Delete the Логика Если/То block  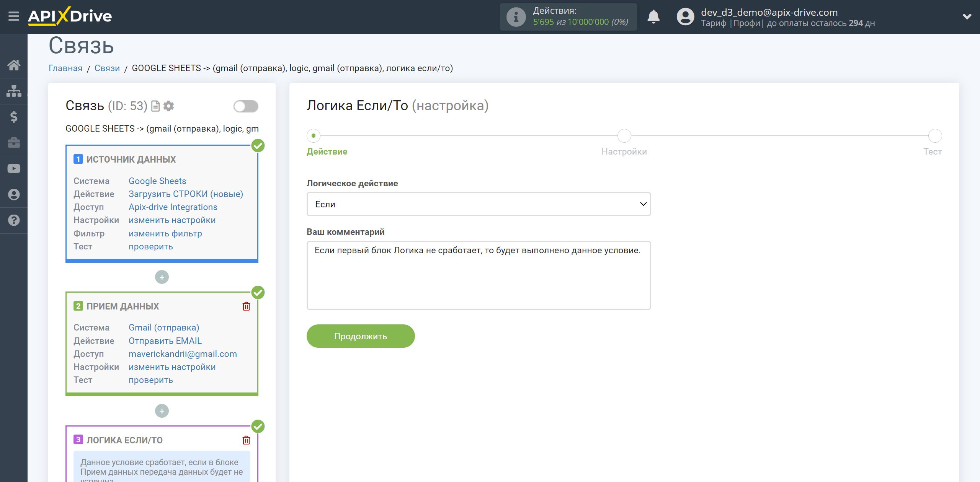coord(246,440)
